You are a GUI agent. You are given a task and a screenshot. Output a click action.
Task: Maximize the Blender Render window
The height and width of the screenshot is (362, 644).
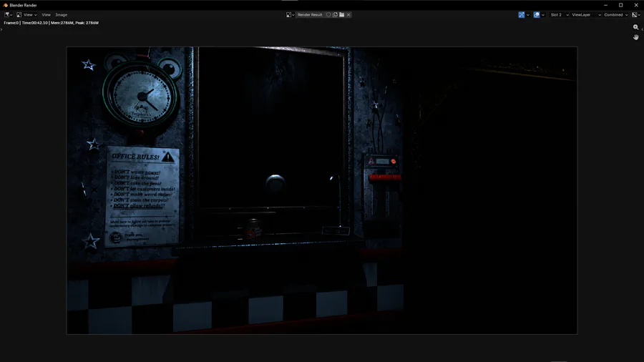(x=620, y=5)
